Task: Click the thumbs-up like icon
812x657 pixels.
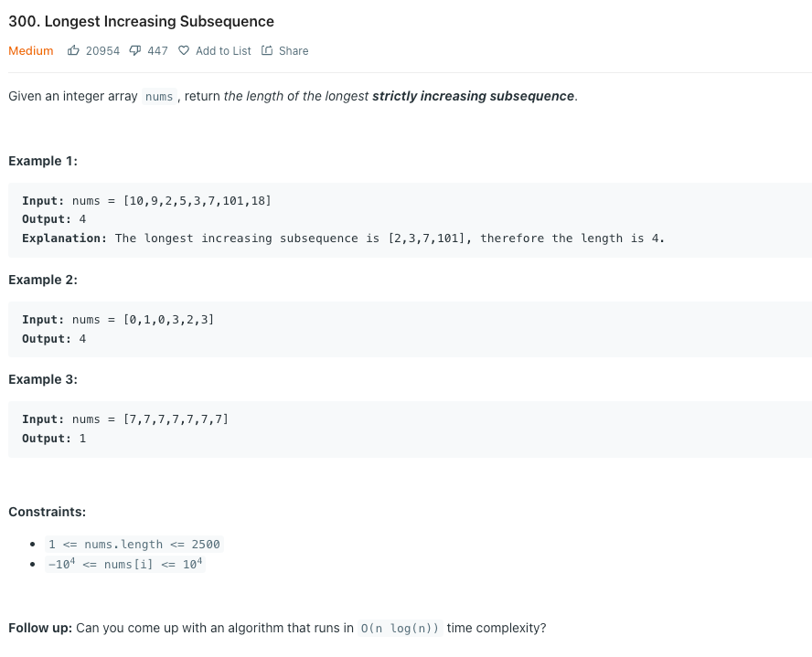Action: pos(73,50)
